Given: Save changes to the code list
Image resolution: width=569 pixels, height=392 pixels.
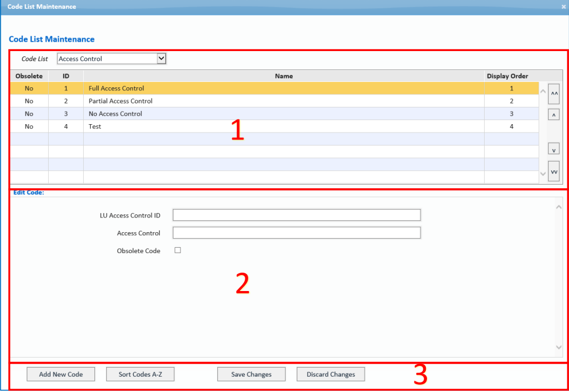Looking at the screenshot, I should [251, 374].
